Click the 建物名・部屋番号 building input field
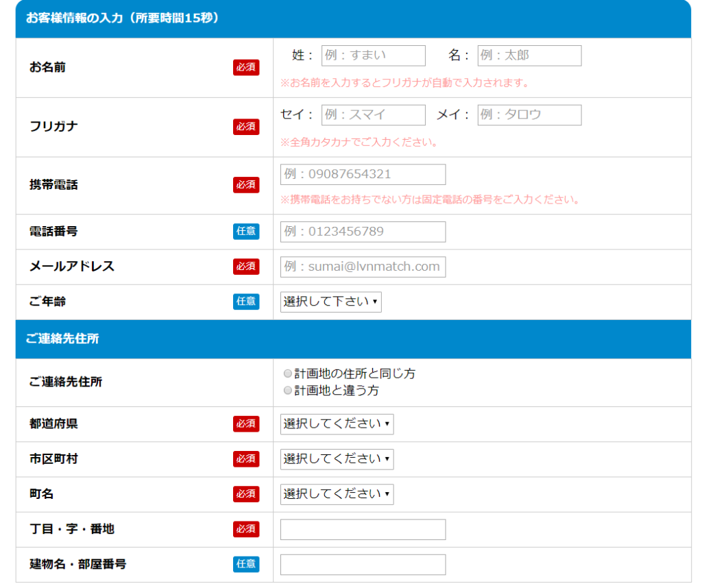The height and width of the screenshot is (588, 702). pyautogui.click(x=363, y=564)
